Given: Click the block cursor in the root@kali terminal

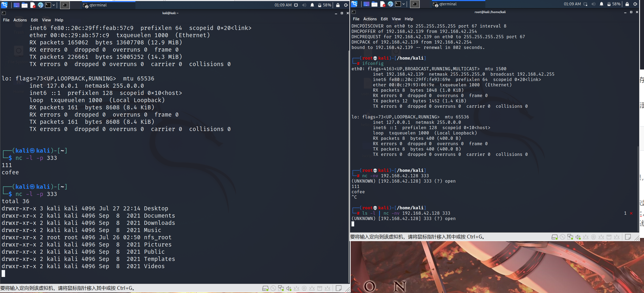Looking at the screenshot, I should click(x=353, y=224).
